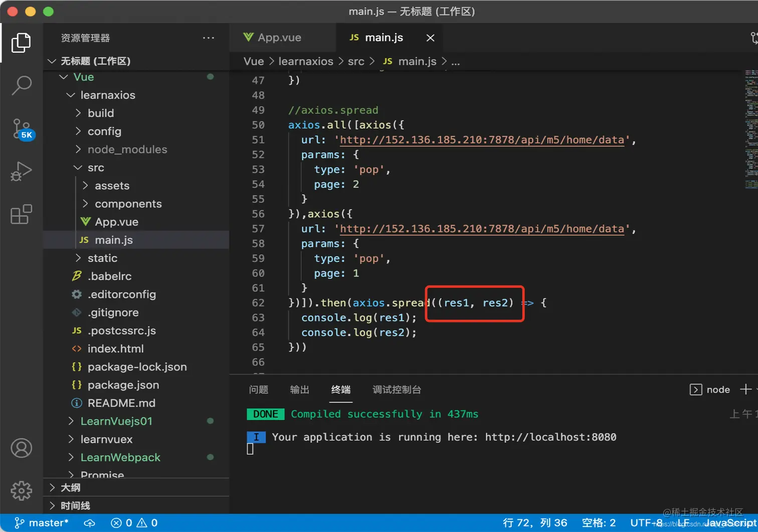This screenshot has width=758, height=532.
Task: Collapse the 无标题 (工作区) section
Action: tap(136, 61)
